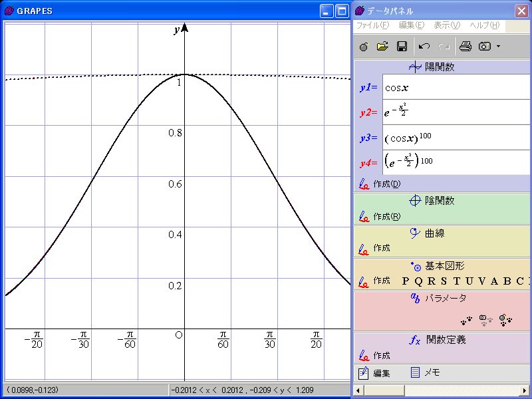The width and height of the screenshot is (532, 399).
Task: Select point P in 基本図形
Action: tap(406, 281)
